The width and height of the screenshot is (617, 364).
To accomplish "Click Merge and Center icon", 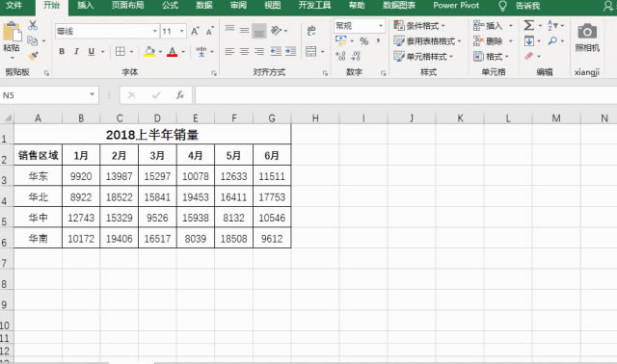I will point(310,51).
